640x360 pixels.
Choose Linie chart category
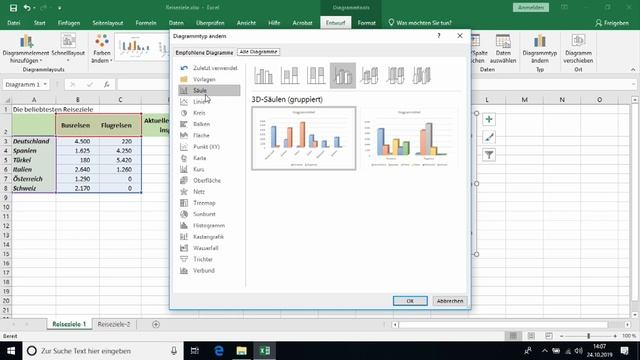point(209,102)
